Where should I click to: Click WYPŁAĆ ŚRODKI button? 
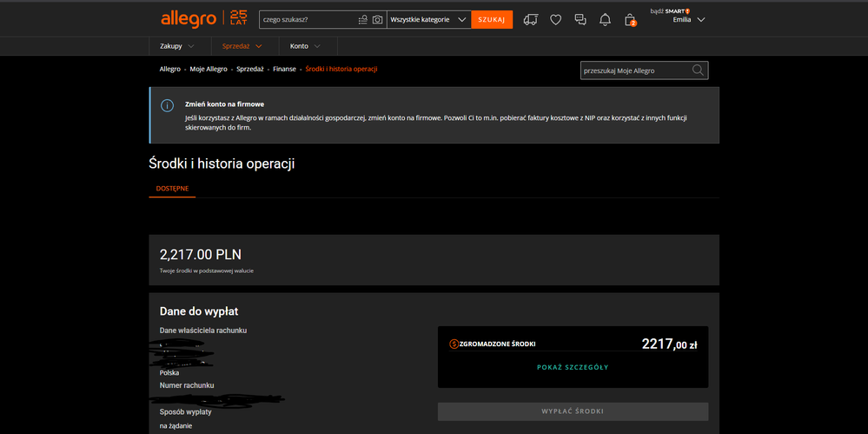point(573,411)
